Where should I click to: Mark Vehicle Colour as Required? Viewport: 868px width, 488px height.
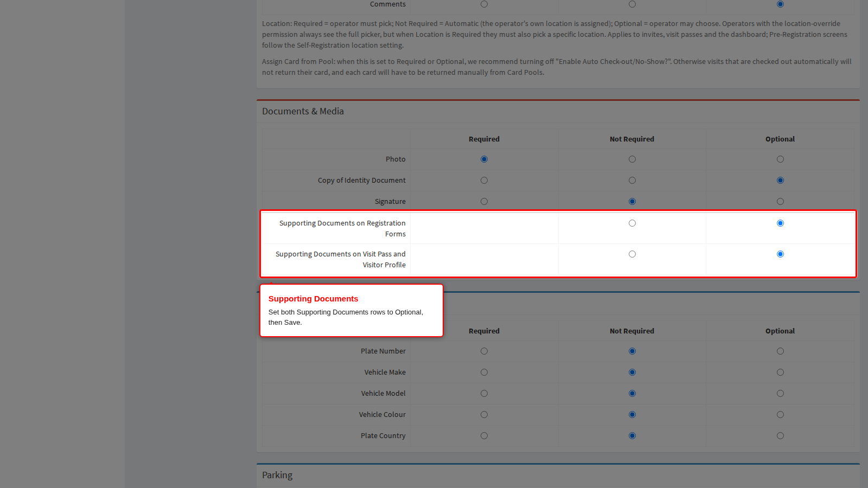pyautogui.click(x=484, y=415)
